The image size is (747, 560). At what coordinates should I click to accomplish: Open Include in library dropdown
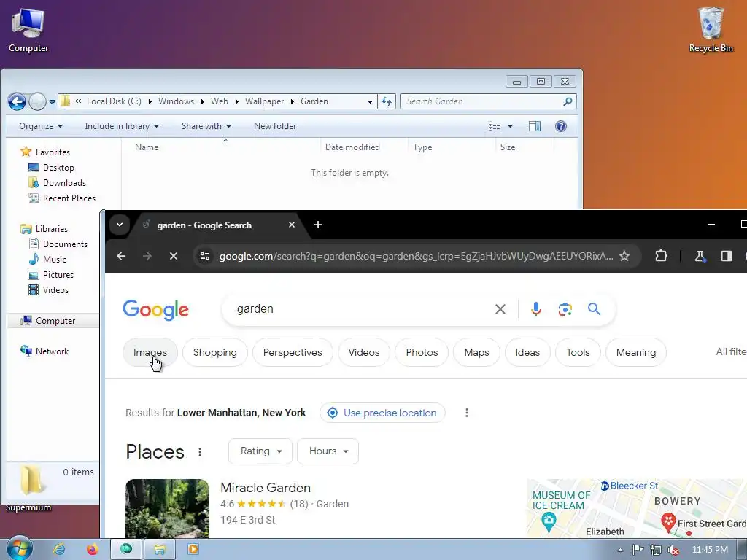(x=122, y=126)
